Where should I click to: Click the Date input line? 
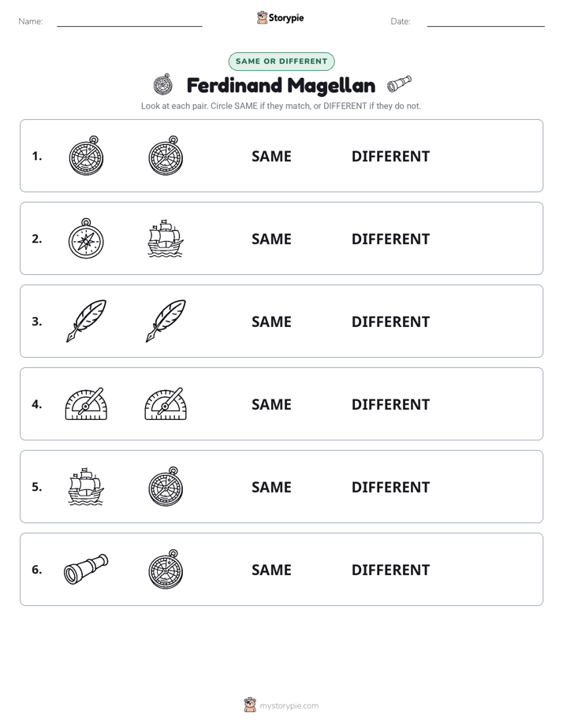[x=486, y=22]
